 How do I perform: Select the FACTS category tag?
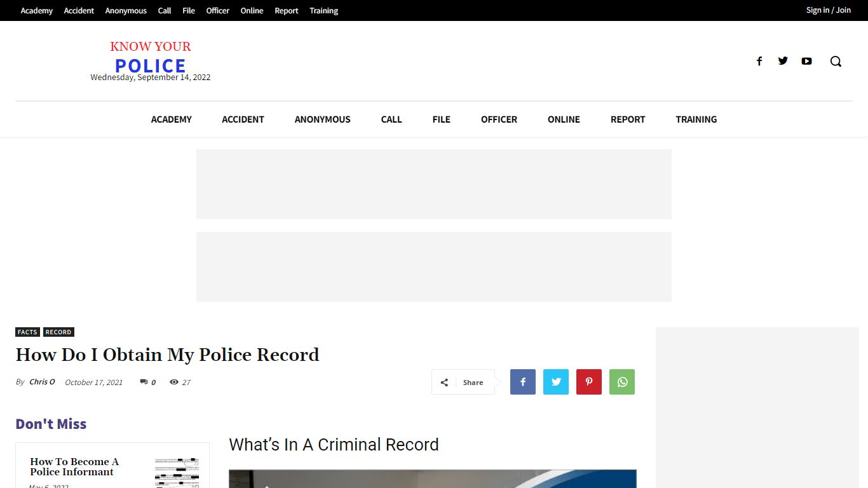27,332
